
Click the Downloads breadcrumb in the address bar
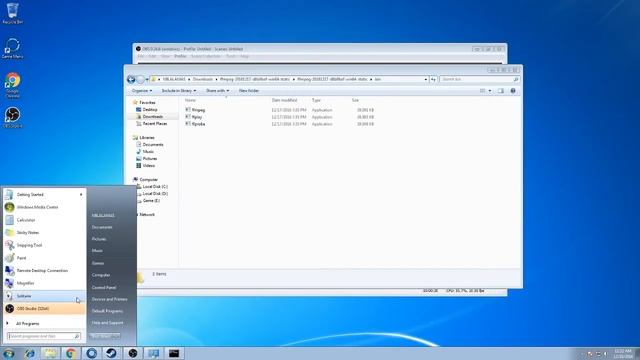pyautogui.click(x=203, y=79)
